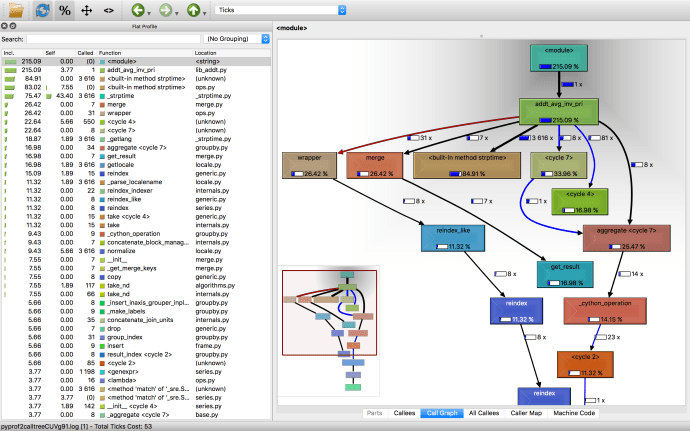
Task: Click the open file folder icon
Action: click(x=15, y=10)
